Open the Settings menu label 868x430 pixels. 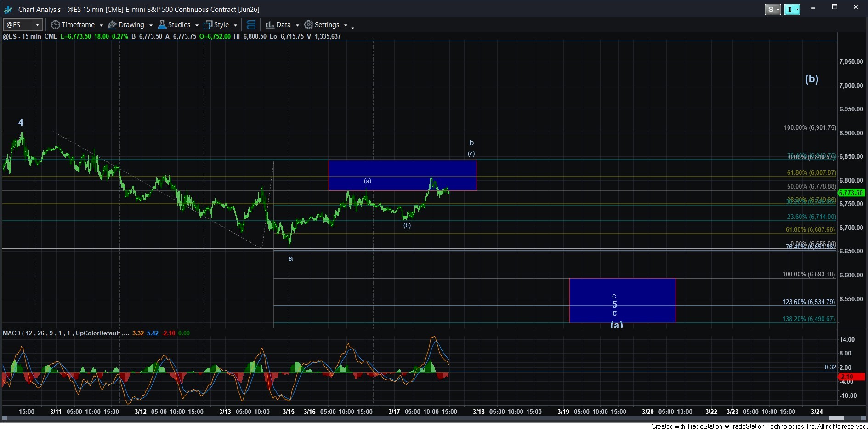tap(327, 25)
